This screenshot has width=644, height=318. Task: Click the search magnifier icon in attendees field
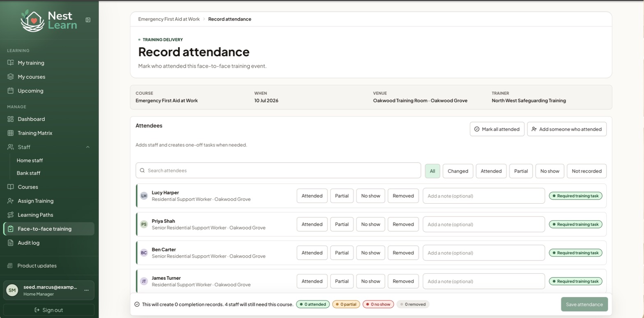point(142,171)
